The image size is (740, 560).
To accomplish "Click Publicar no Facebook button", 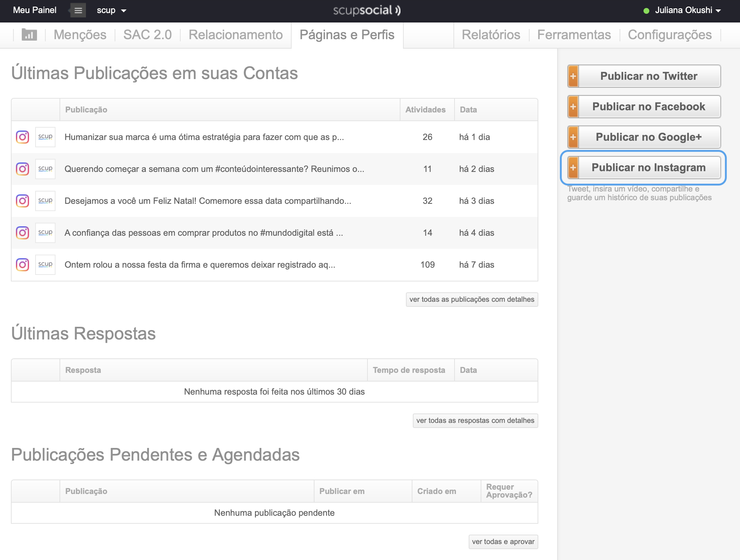I will click(644, 107).
